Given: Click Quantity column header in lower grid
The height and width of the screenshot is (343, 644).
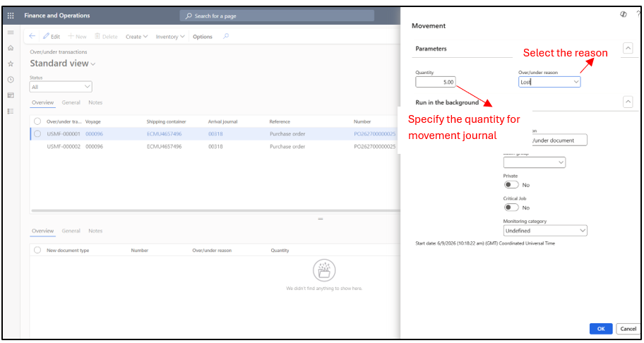Looking at the screenshot, I should tap(280, 251).
